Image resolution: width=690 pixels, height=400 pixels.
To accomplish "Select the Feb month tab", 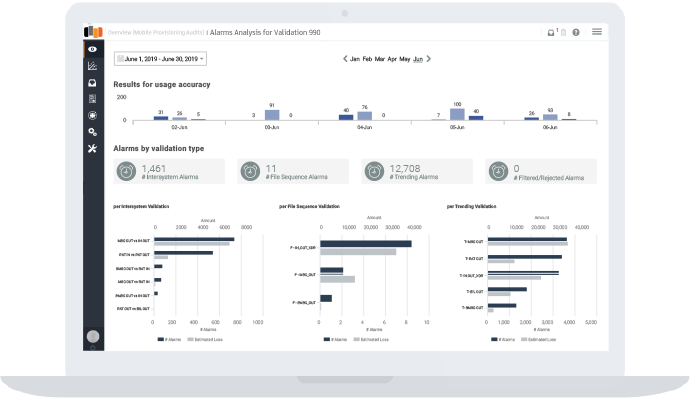I will click(x=367, y=59).
